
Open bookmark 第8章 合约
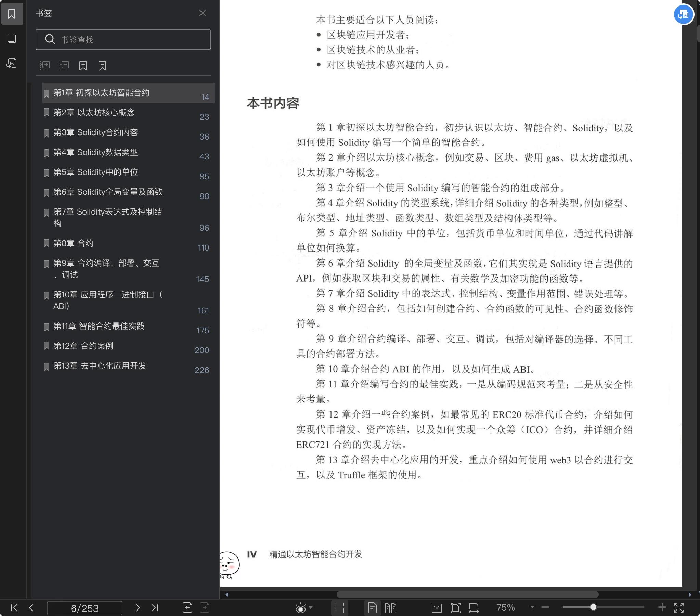(x=128, y=244)
